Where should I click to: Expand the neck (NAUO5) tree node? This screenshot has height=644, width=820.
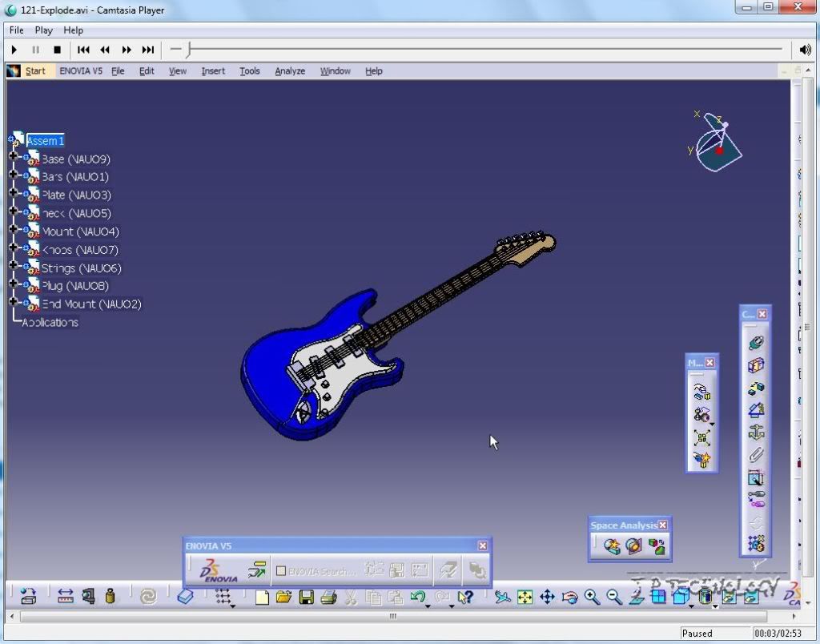tap(13, 211)
